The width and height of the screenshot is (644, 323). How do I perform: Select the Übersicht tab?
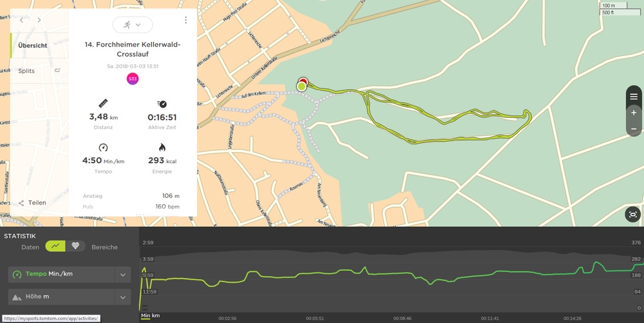(33, 46)
